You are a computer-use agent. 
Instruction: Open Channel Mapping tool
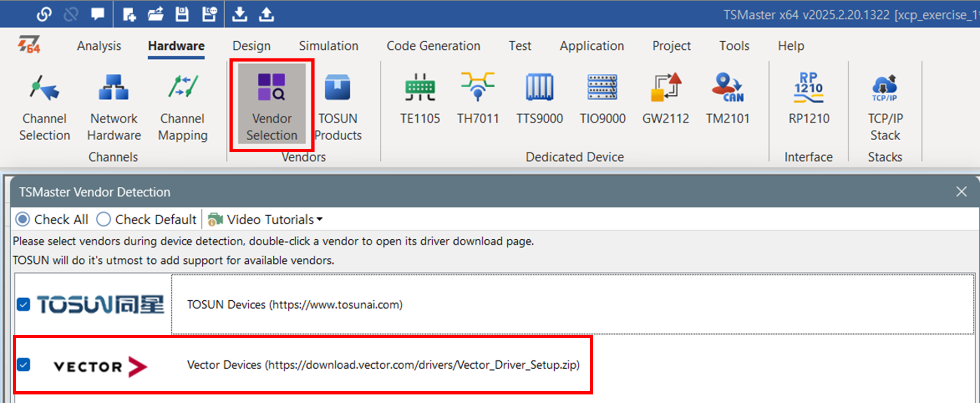pyautogui.click(x=182, y=107)
